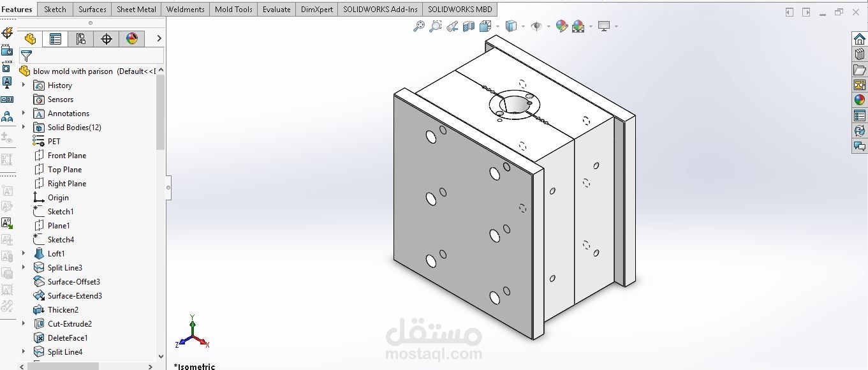Expand the Split Line3 feature
Viewport: 868px width, 370px height.
pos(24,267)
